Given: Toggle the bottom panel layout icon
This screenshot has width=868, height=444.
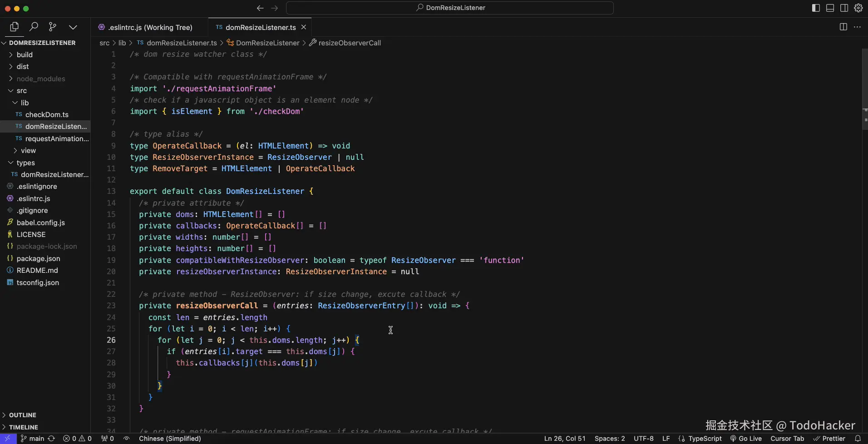Looking at the screenshot, I should [x=830, y=8].
